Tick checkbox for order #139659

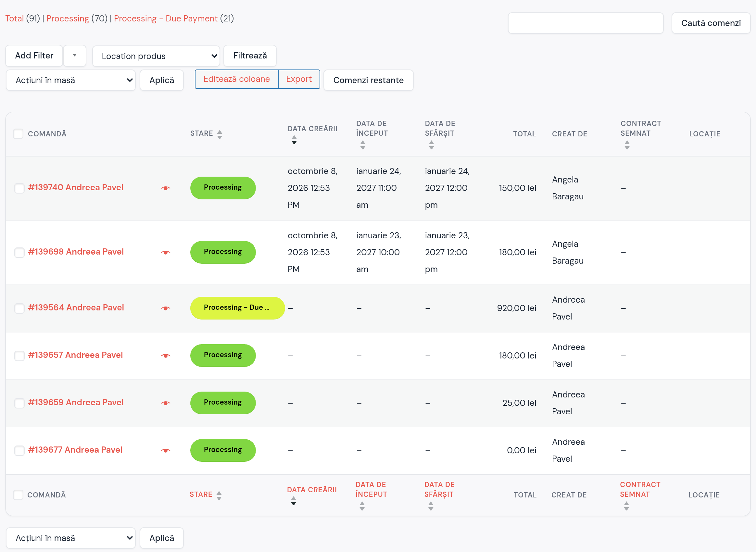click(19, 403)
